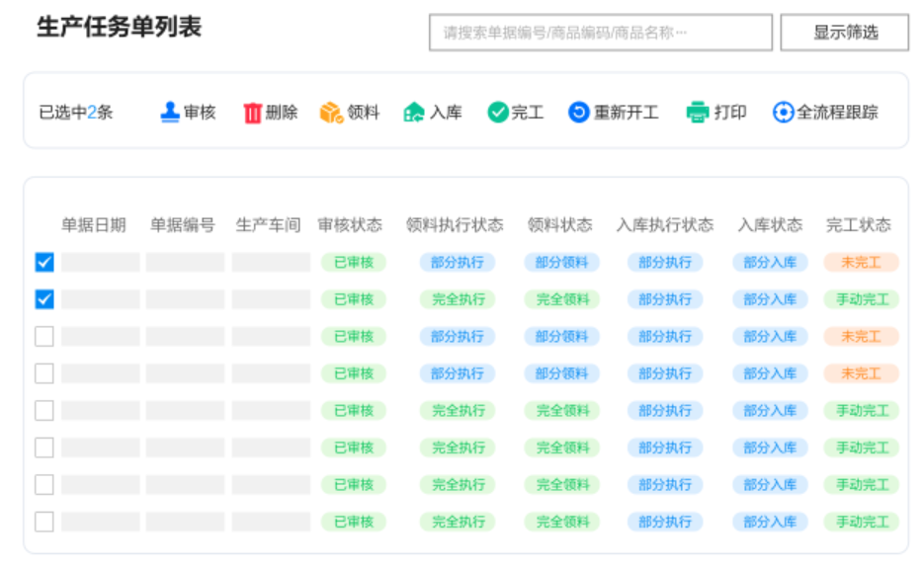This screenshot has height=570, width=924.
Task: Click the 审核 stamp icon
Action: [170, 112]
